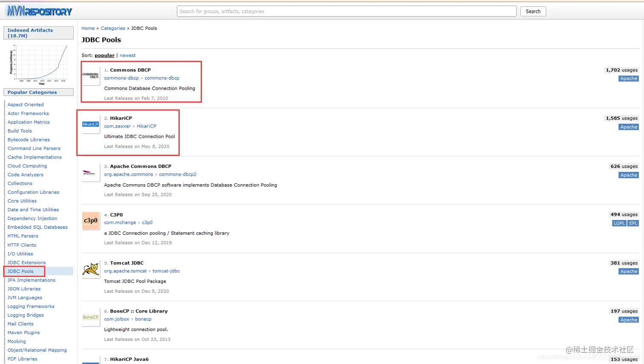Open the BoneCP artifact logo
Screen dimensions: 644x364
pos(90,317)
